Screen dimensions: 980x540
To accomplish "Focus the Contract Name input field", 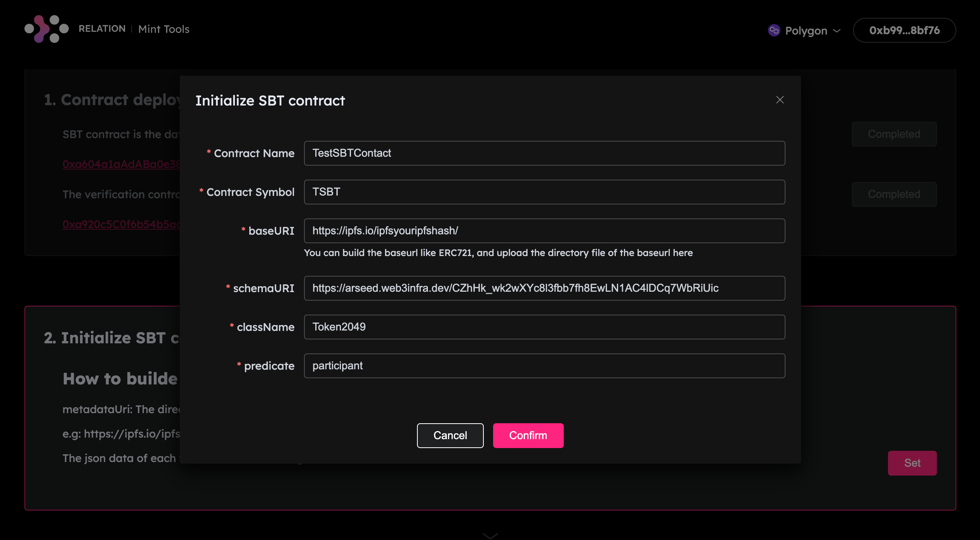I will click(544, 153).
